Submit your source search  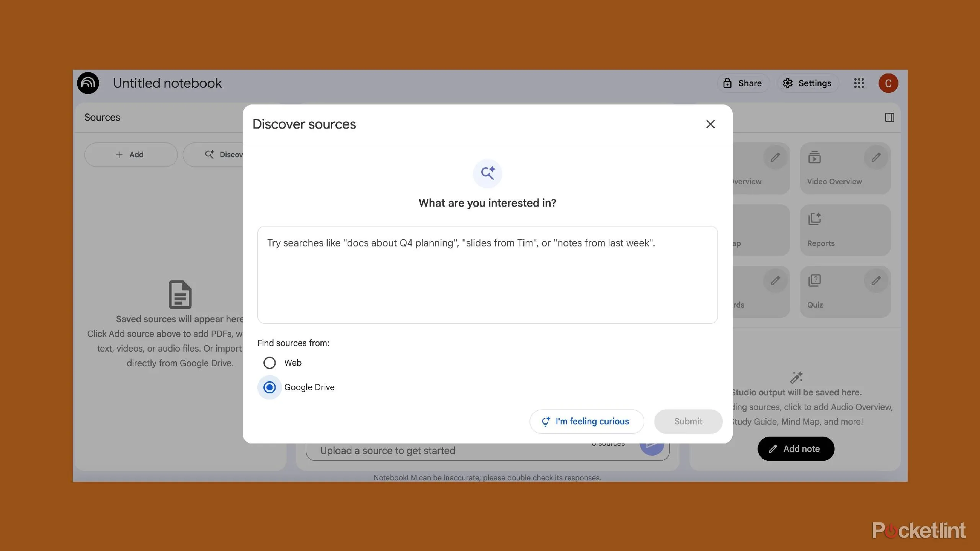(x=688, y=421)
